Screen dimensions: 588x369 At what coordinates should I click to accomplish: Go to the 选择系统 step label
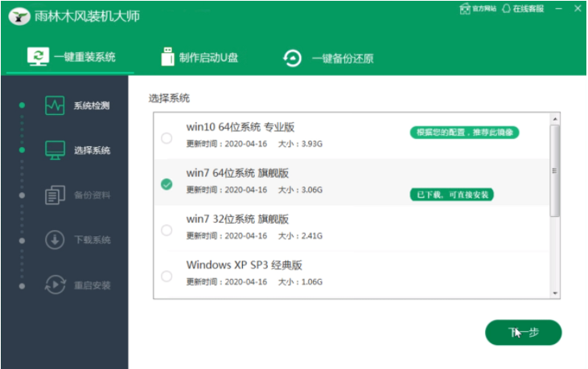[x=92, y=150]
